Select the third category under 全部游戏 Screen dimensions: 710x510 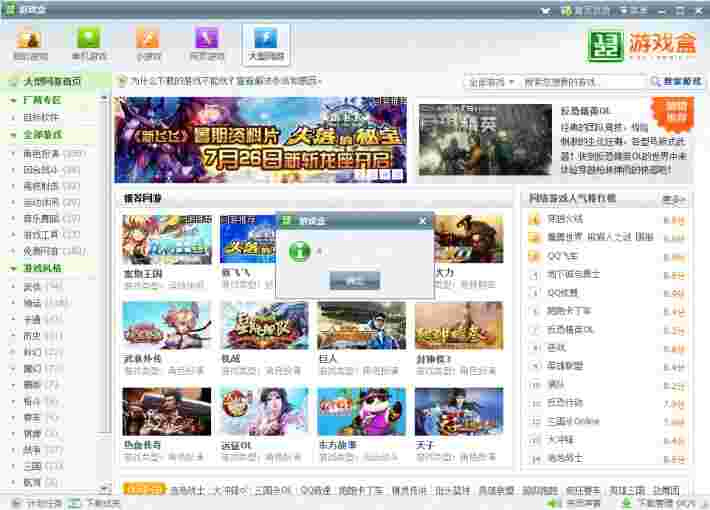pos(52,186)
